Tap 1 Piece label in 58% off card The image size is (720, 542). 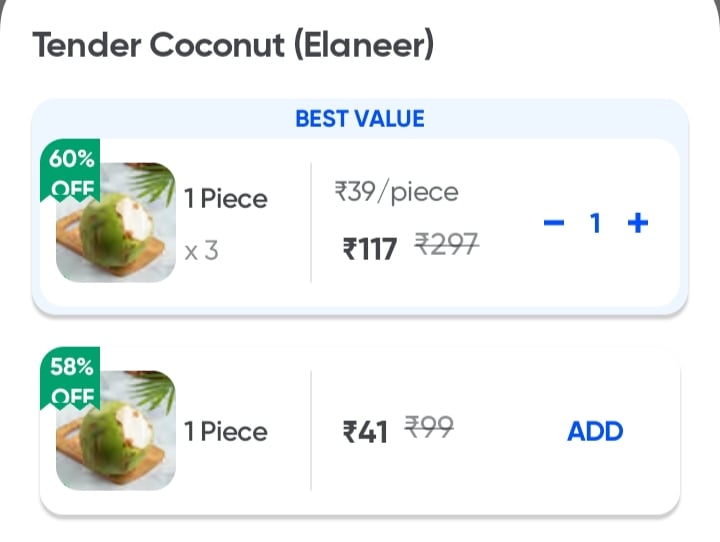point(225,432)
